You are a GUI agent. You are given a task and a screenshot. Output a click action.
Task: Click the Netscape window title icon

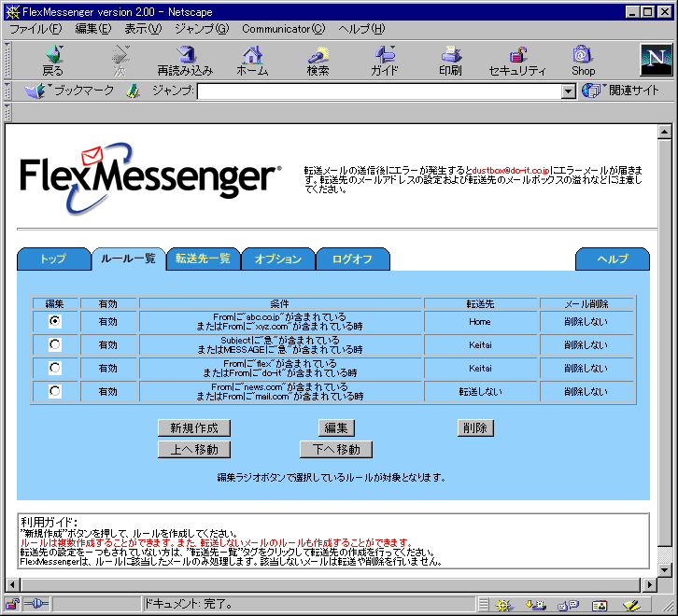pos(12,12)
